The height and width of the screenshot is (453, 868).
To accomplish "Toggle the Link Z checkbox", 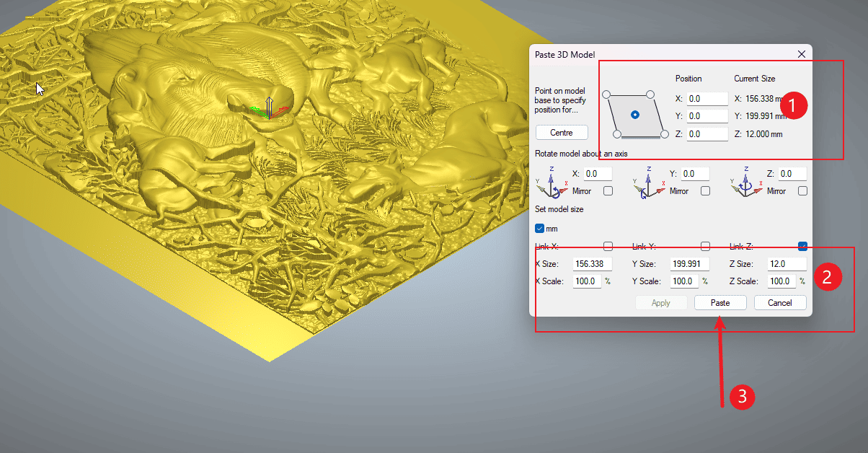I will (x=803, y=247).
